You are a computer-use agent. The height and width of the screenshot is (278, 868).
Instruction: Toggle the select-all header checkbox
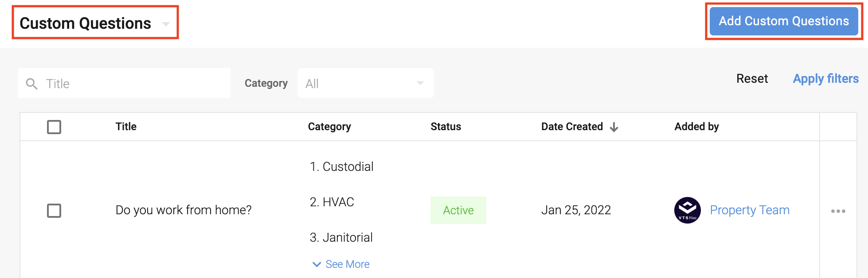(54, 127)
